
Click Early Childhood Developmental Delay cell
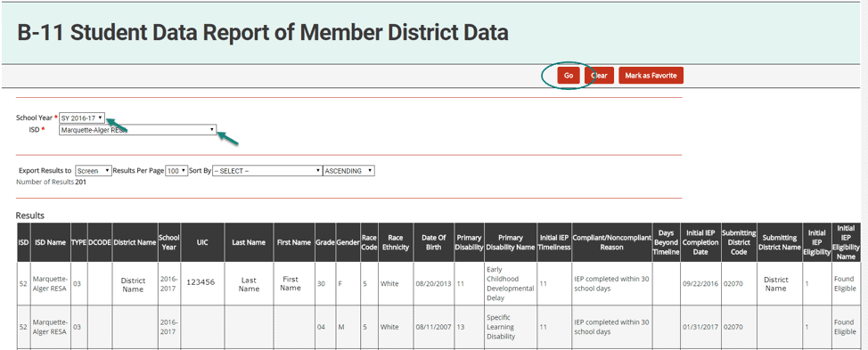click(x=510, y=283)
